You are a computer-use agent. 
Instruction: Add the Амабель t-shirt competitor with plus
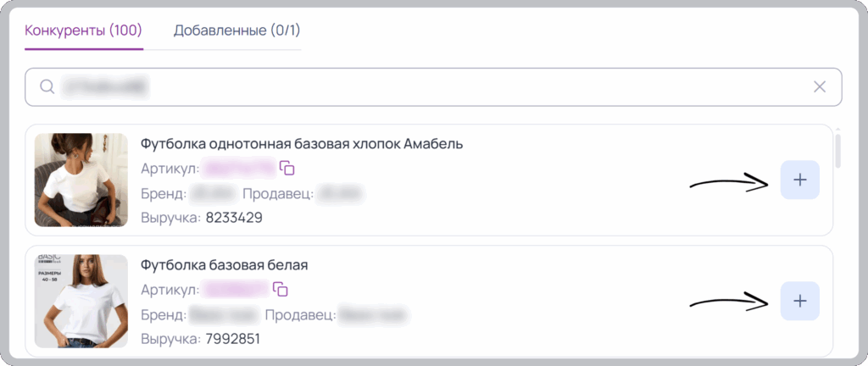tap(799, 180)
